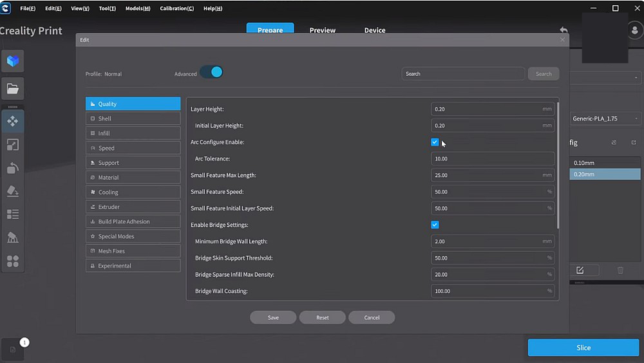Click the settings list vertical scrollbar

(557, 164)
